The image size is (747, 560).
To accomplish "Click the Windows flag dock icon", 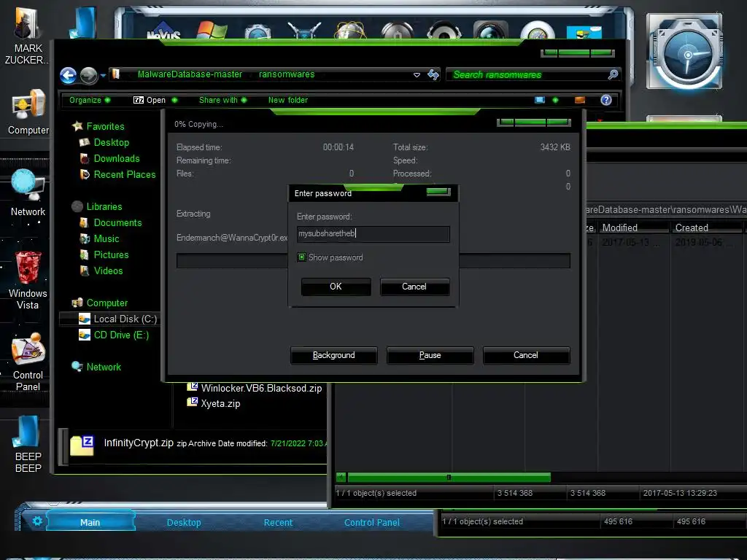I will click(212, 29).
